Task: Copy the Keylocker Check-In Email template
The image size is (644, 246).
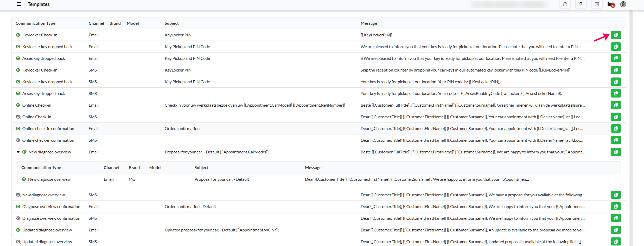Action: [x=616, y=35]
